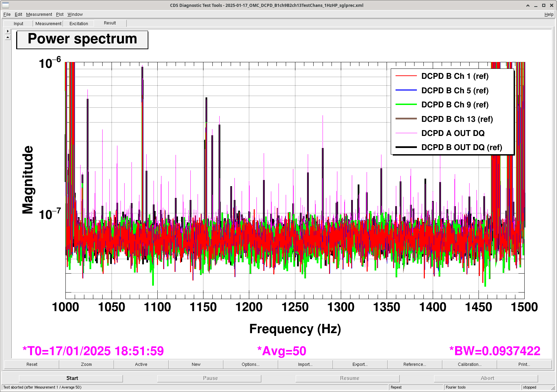
Task: Open the File menu
Action: tap(7, 14)
